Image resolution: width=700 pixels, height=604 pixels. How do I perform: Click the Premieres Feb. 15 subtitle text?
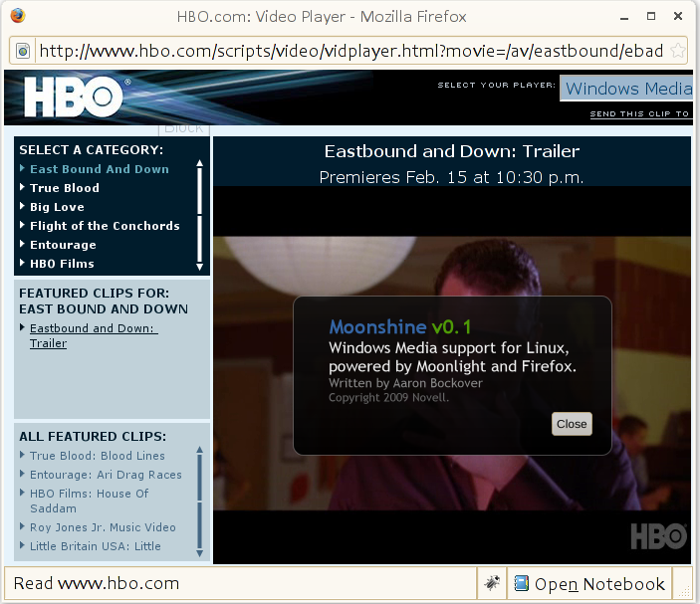pyautogui.click(x=451, y=177)
